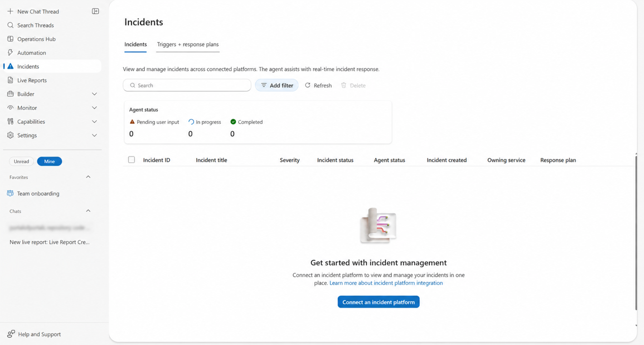The width and height of the screenshot is (644, 345).
Task: Click the Monitor eye icon
Action: [10, 107]
